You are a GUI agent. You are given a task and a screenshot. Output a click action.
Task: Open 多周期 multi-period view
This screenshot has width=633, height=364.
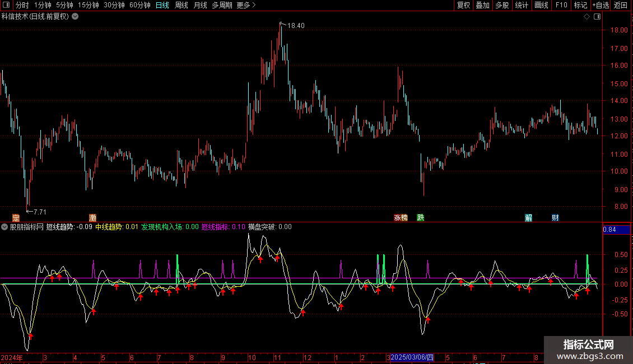(222, 5)
